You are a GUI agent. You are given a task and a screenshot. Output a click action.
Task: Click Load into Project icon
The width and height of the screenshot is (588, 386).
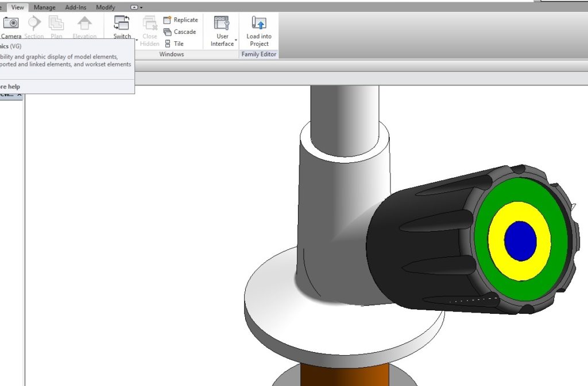[x=259, y=23]
